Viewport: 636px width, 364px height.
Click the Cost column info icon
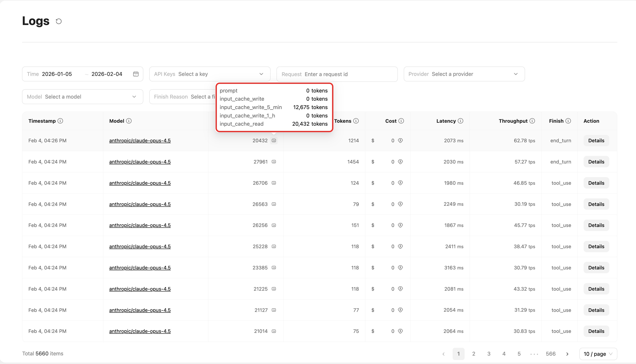coord(401,121)
